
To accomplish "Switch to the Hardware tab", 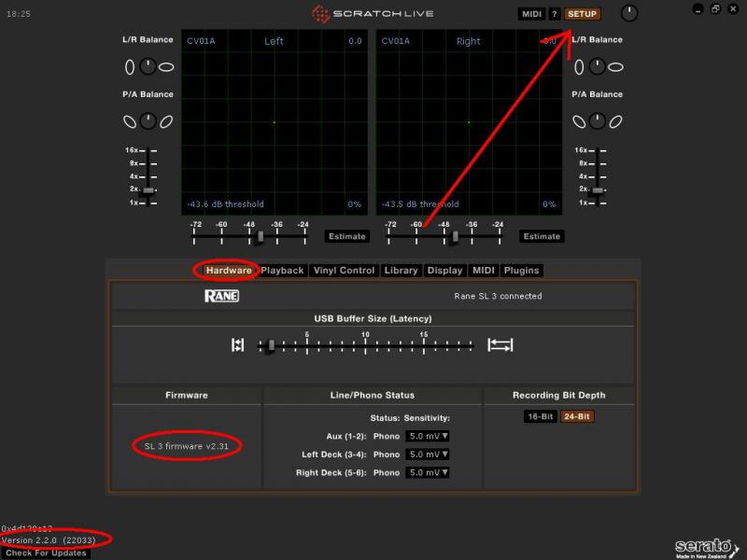I will (x=229, y=271).
